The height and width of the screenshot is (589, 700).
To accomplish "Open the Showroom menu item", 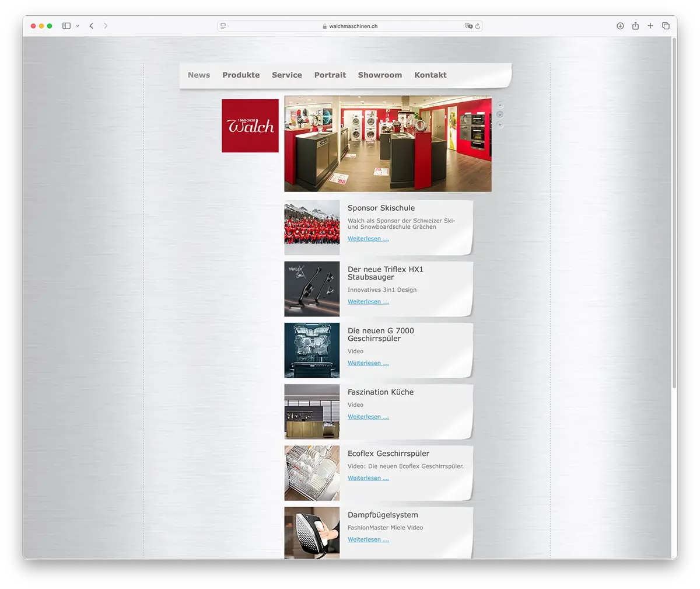I will [x=380, y=75].
